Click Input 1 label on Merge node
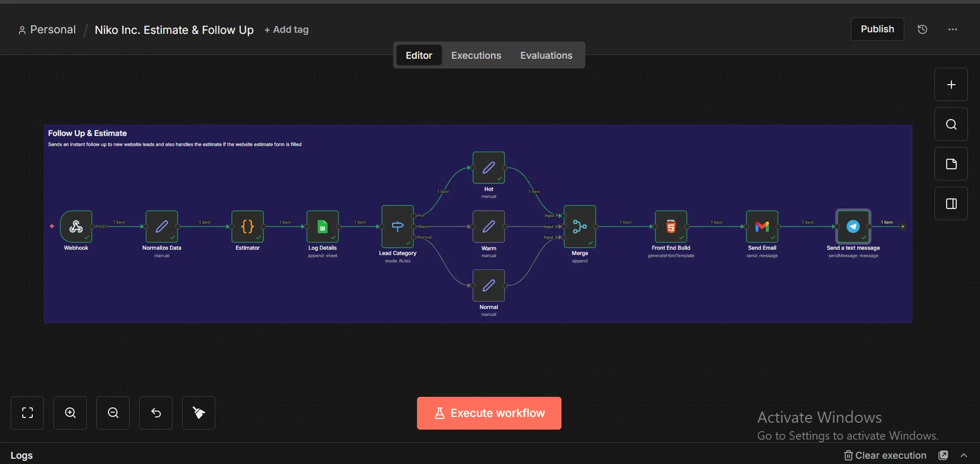The height and width of the screenshot is (464, 980). (x=550, y=215)
